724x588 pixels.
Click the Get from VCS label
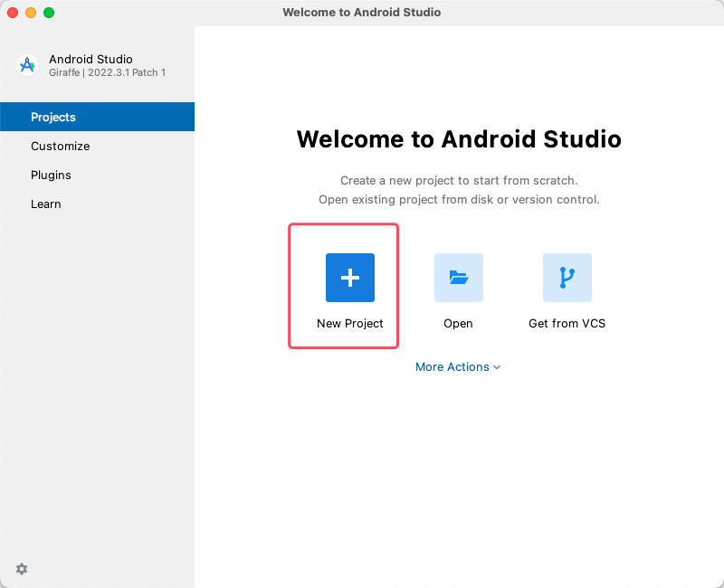[x=567, y=324]
